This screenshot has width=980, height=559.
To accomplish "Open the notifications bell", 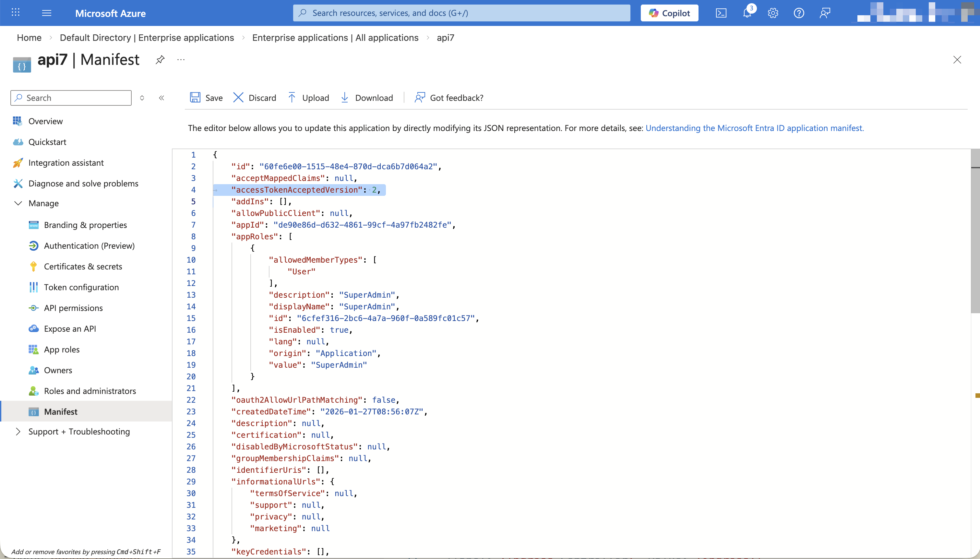I will 747,13.
